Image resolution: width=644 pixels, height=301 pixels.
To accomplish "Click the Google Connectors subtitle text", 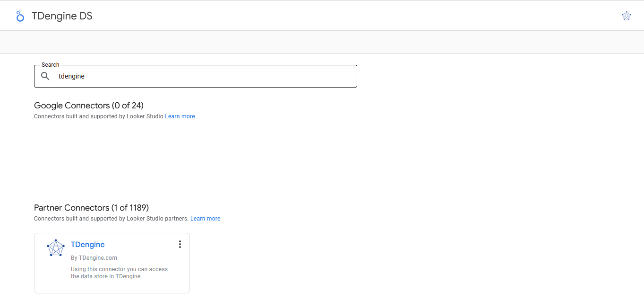I will click(x=99, y=116).
